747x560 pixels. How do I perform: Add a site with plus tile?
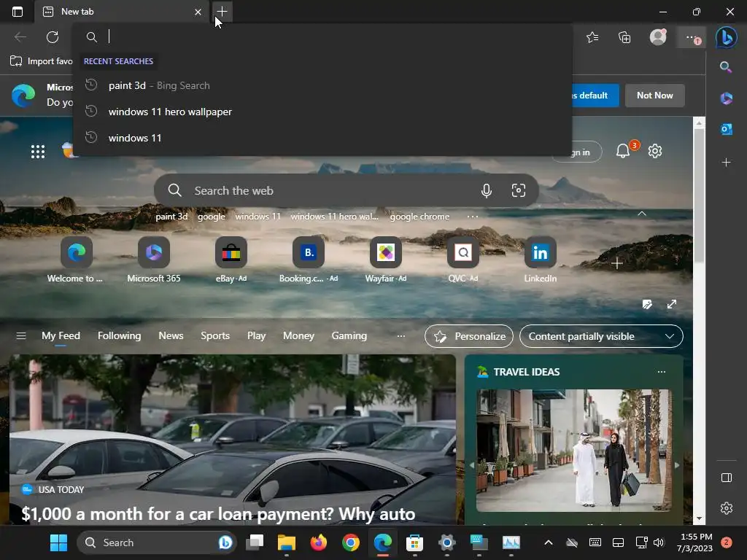[x=616, y=263]
